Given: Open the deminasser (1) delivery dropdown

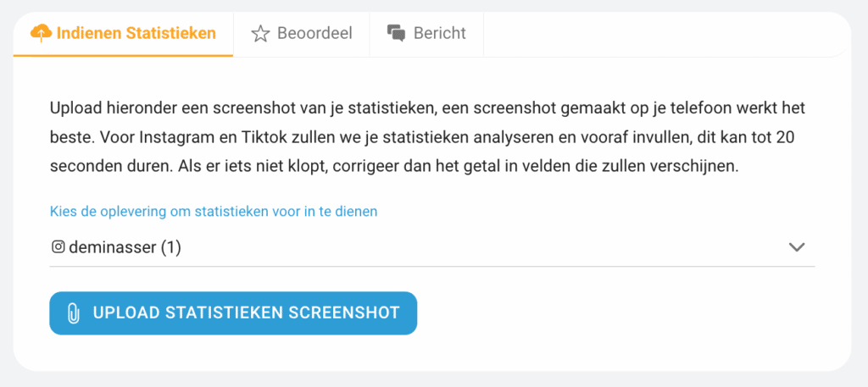Looking at the screenshot, I should [x=431, y=247].
